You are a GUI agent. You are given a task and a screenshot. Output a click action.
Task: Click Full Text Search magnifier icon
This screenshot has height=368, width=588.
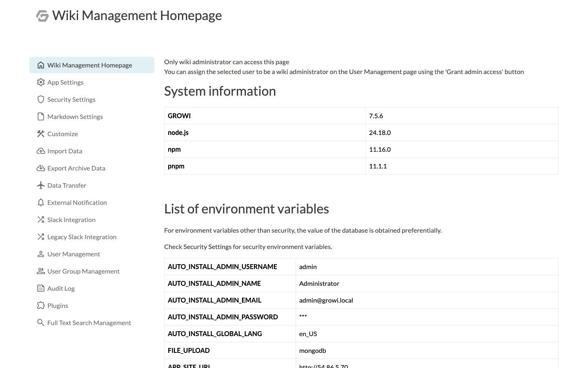41,323
